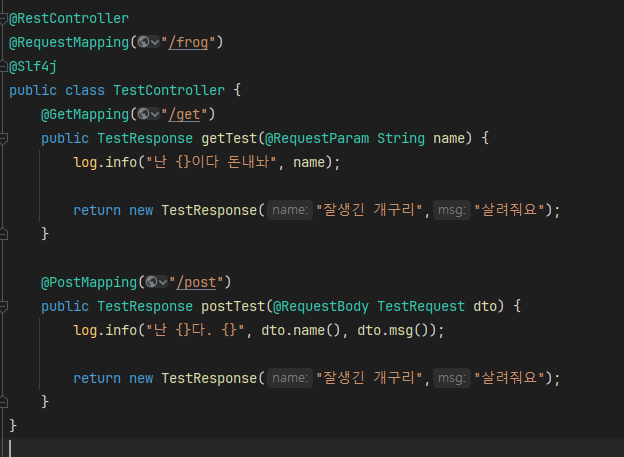Viewport: 624px width, 457px height.
Task: Open URL globe icon beside "/frog" mapping
Action: tap(143, 42)
